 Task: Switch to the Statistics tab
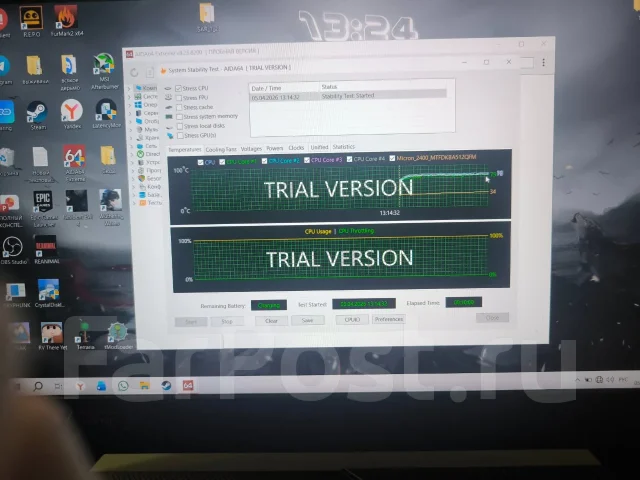coord(344,147)
